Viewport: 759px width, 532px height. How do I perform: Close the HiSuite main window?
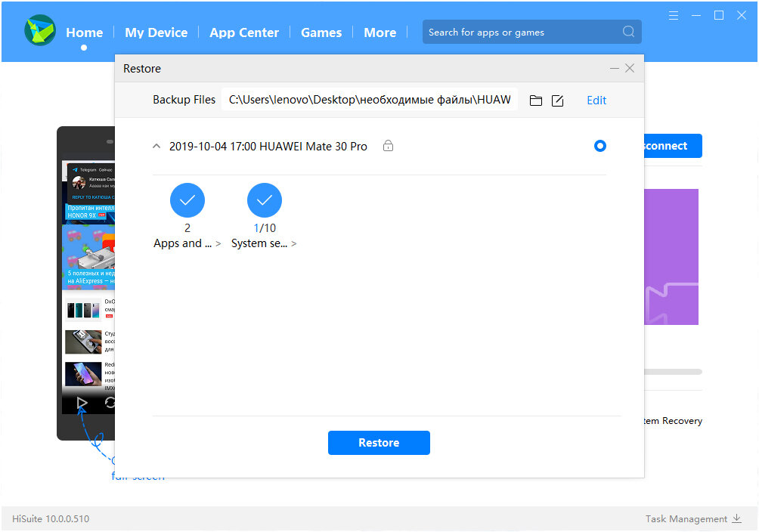click(741, 15)
